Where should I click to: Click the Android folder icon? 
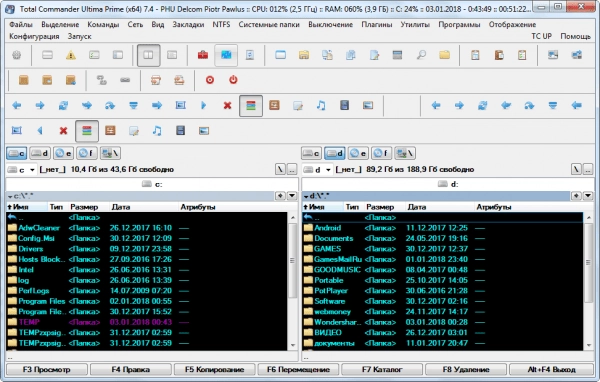click(x=308, y=228)
